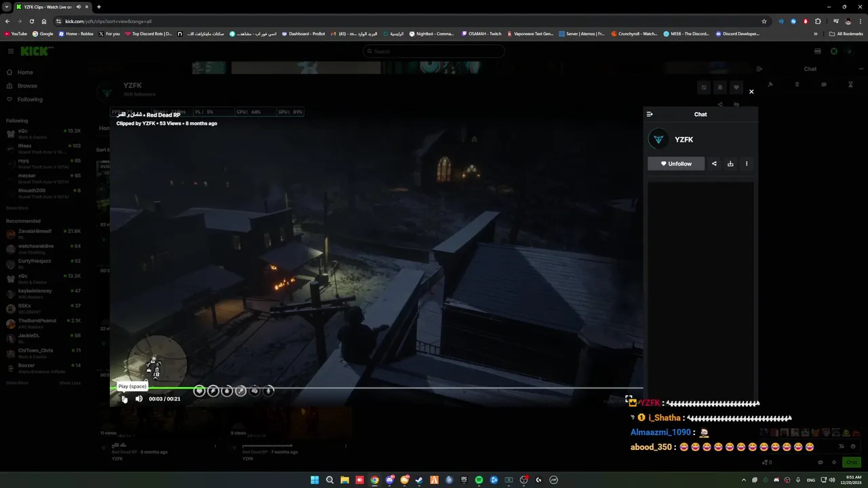
Task: Share the clip using the share icon
Action: tap(714, 163)
